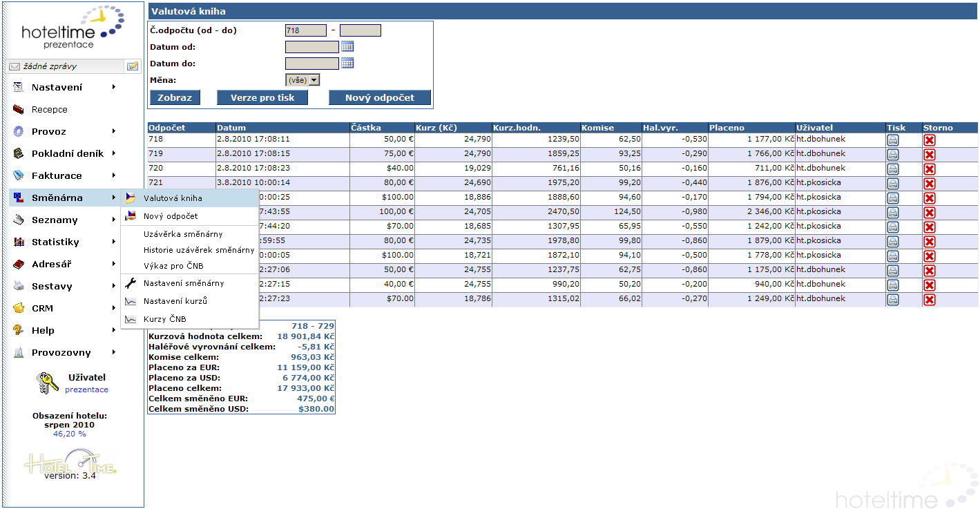Click the HotelTime logo at top left
Image resolution: width=980 pixels, height=509 pixels.
(x=74, y=28)
